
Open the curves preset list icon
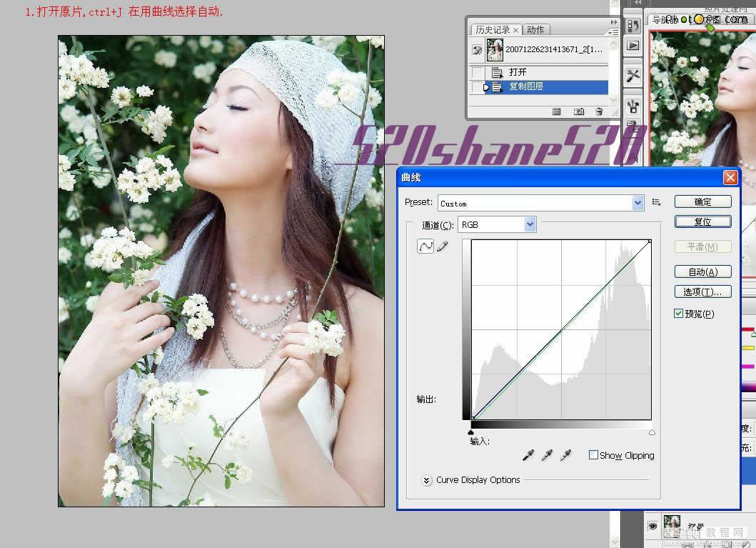[656, 202]
